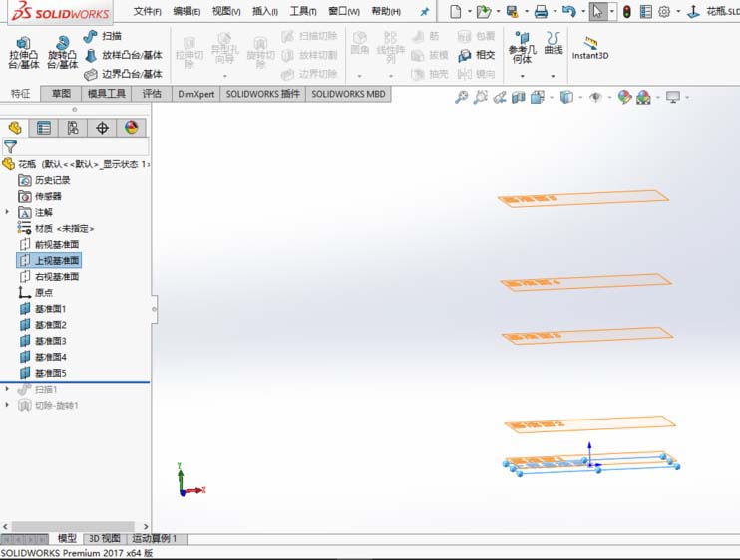Open the 视图(V) menu

click(x=226, y=11)
